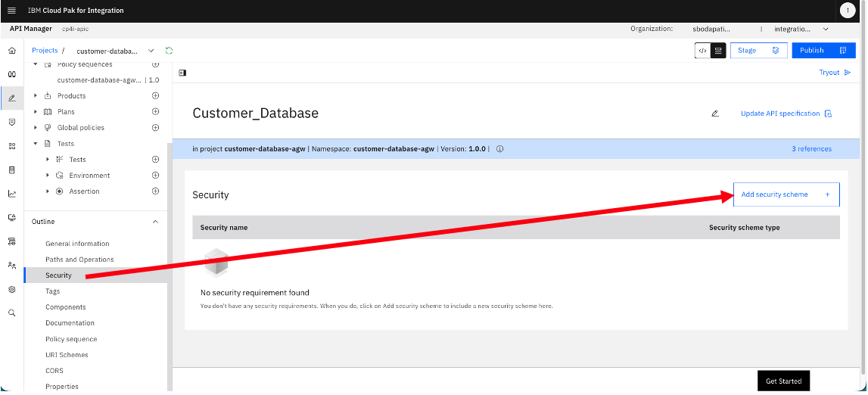Image resolution: width=868 pixels, height=395 pixels.
Task: Click the Publish button
Action: point(823,51)
